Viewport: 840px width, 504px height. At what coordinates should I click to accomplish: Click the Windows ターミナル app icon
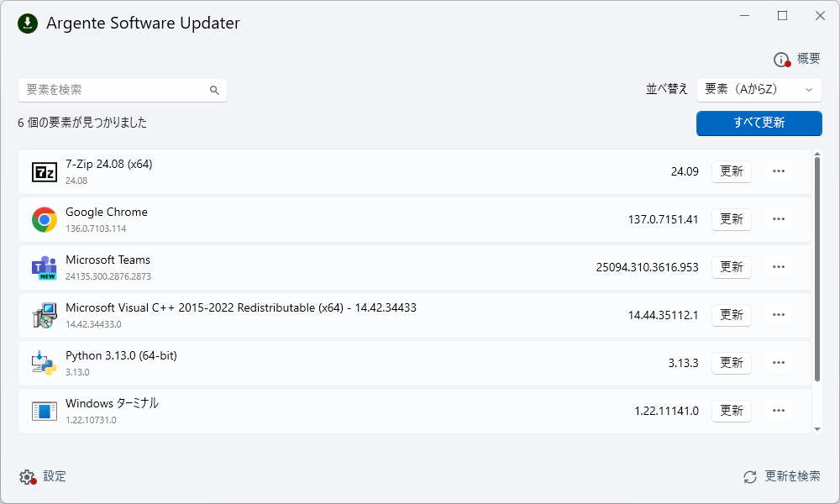[45, 412]
